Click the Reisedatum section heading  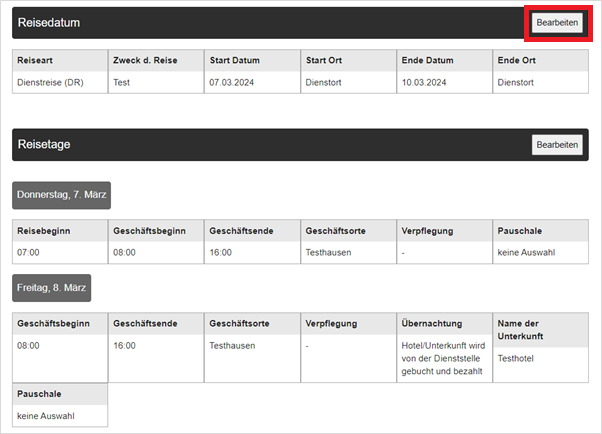click(x=49, y=22)
